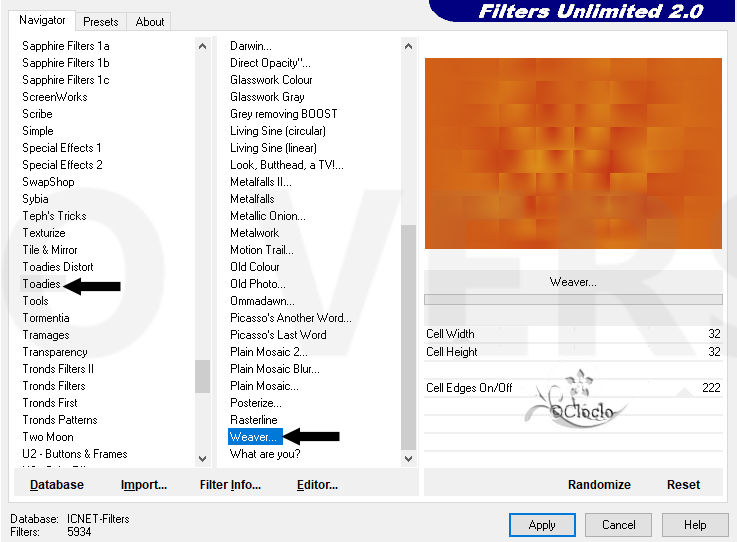Click the category list scrollbar thumb
Screen dimensions: 737x542
point(203,376)
